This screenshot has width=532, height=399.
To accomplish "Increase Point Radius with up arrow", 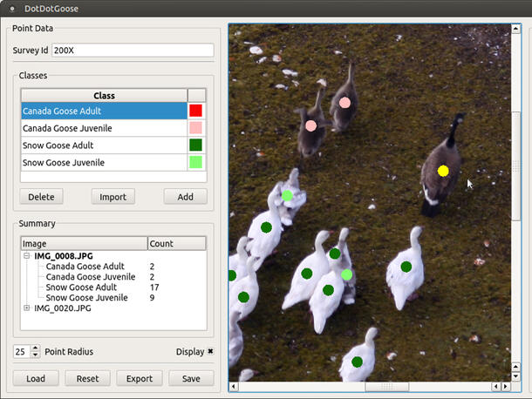I will click(35, 348).
